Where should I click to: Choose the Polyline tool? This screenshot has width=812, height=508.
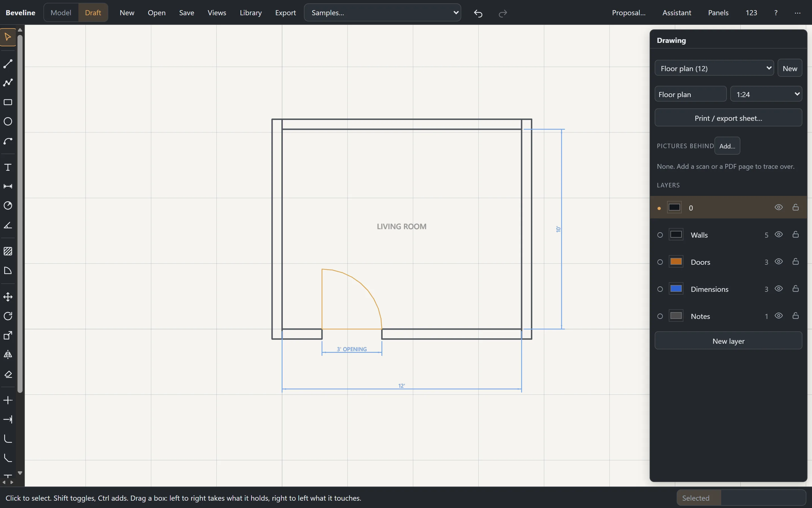coord(8,83)
